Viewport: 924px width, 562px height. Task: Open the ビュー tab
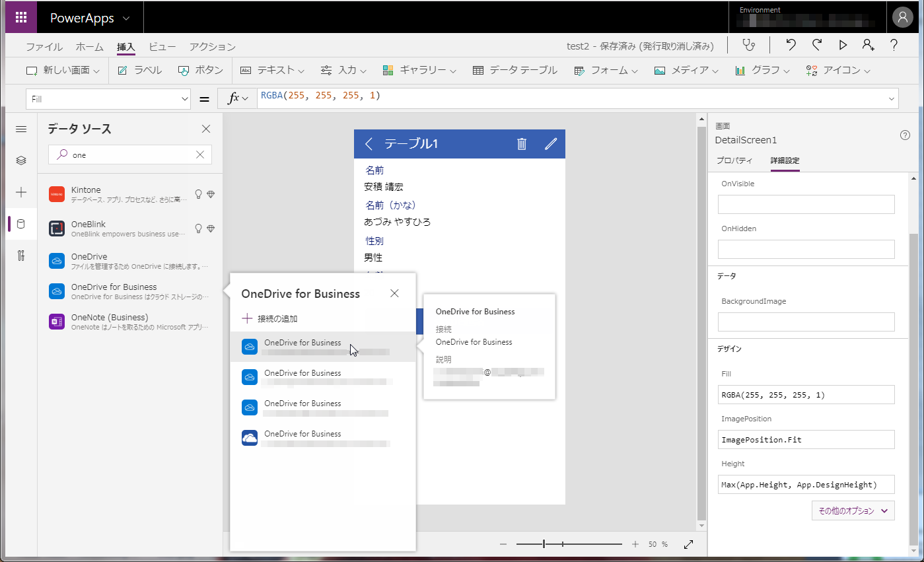[x=162, y=47]
